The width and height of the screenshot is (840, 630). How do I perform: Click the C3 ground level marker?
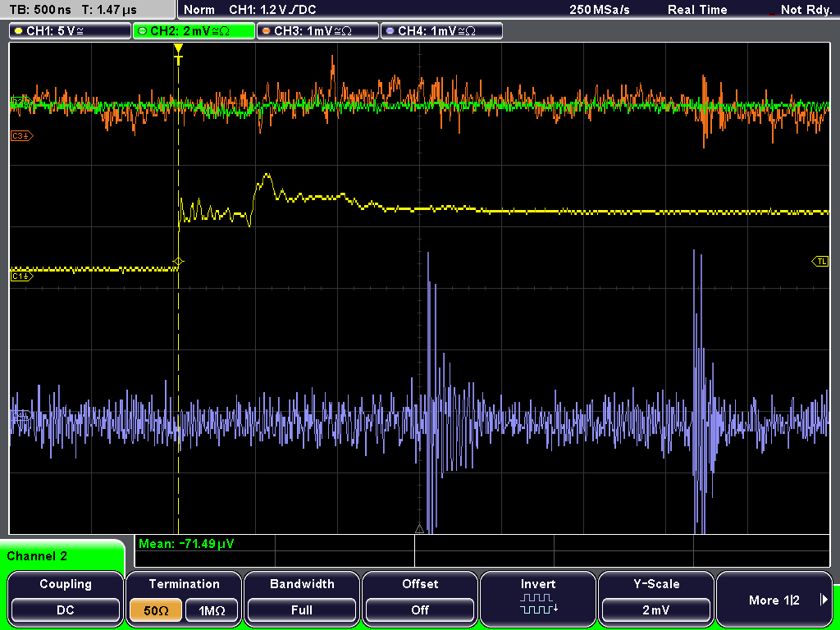click(x=22, y=136)
